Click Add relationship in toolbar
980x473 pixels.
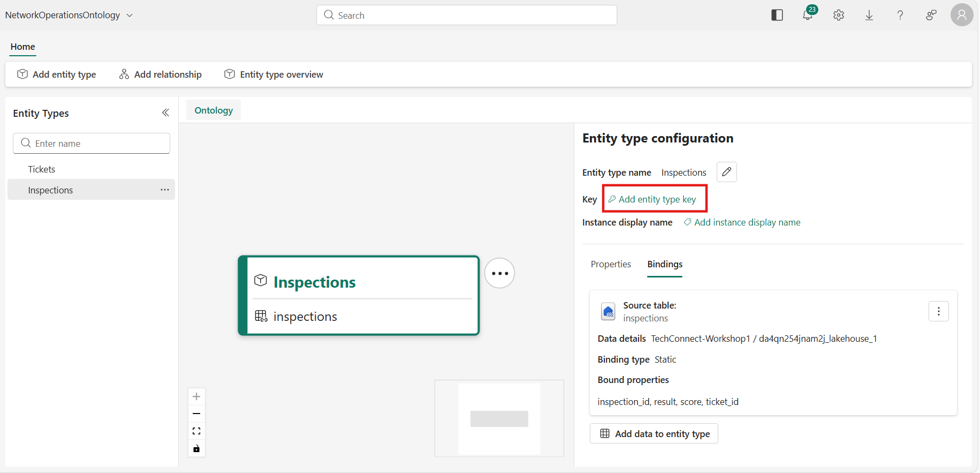[x=161, y=74]
